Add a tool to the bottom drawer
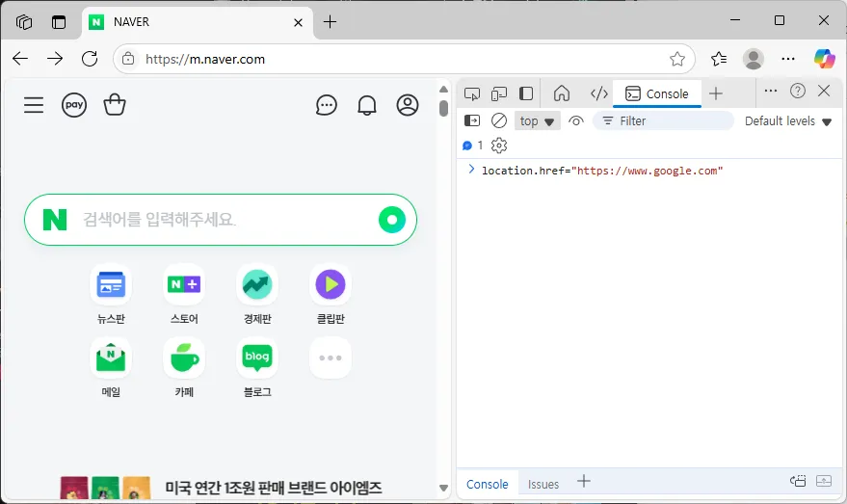Screen dimensions: 847x504 583,481
